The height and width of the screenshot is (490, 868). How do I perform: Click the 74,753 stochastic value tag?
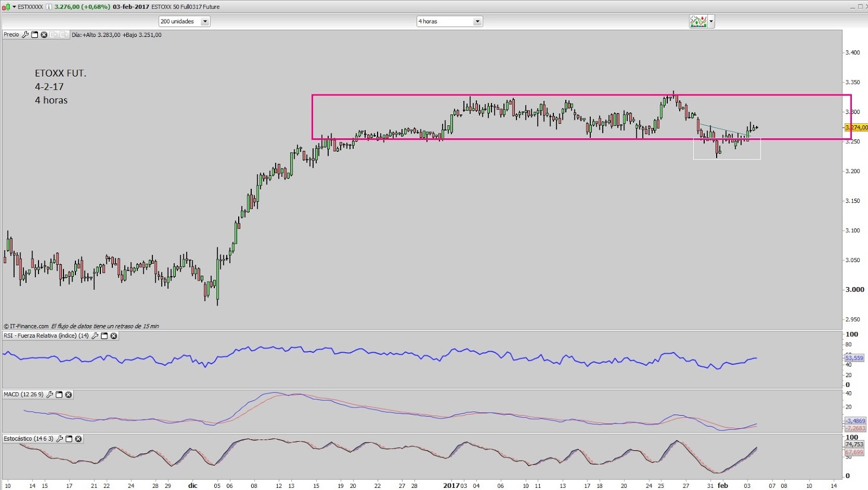[x=854, y=444]
